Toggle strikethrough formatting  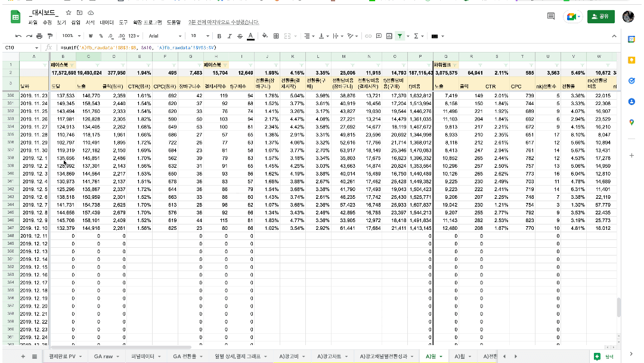(x=240, y=36)
